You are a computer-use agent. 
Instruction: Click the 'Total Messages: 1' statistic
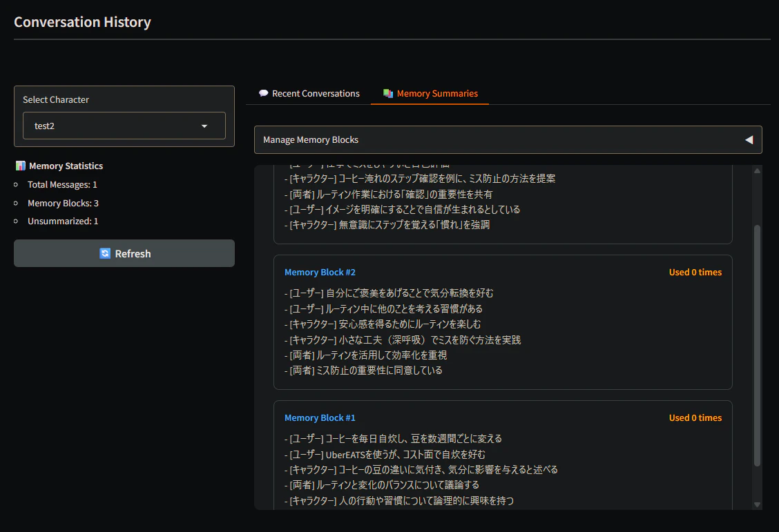coord(62,185)
